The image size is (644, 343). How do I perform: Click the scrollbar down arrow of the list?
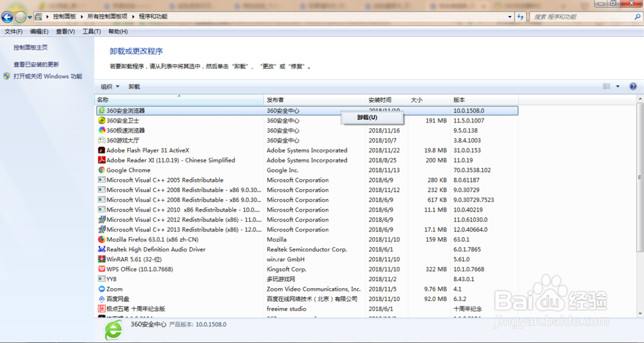pyautogui.click(x=640, y=314)
